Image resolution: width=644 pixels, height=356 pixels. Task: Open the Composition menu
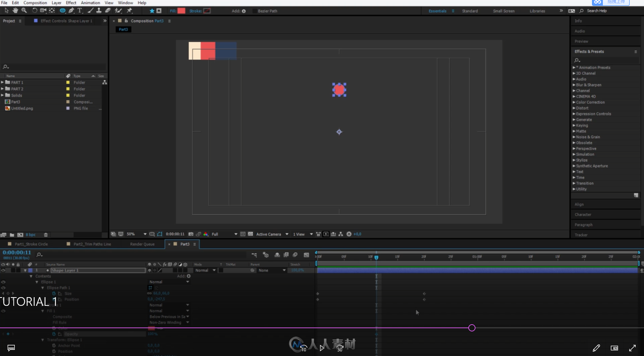35,3
